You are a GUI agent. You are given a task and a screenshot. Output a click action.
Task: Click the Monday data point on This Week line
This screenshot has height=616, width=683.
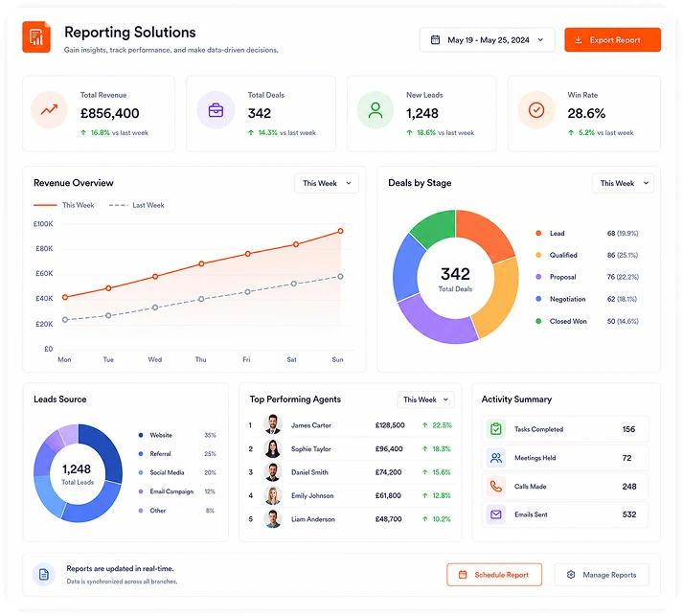65,297
